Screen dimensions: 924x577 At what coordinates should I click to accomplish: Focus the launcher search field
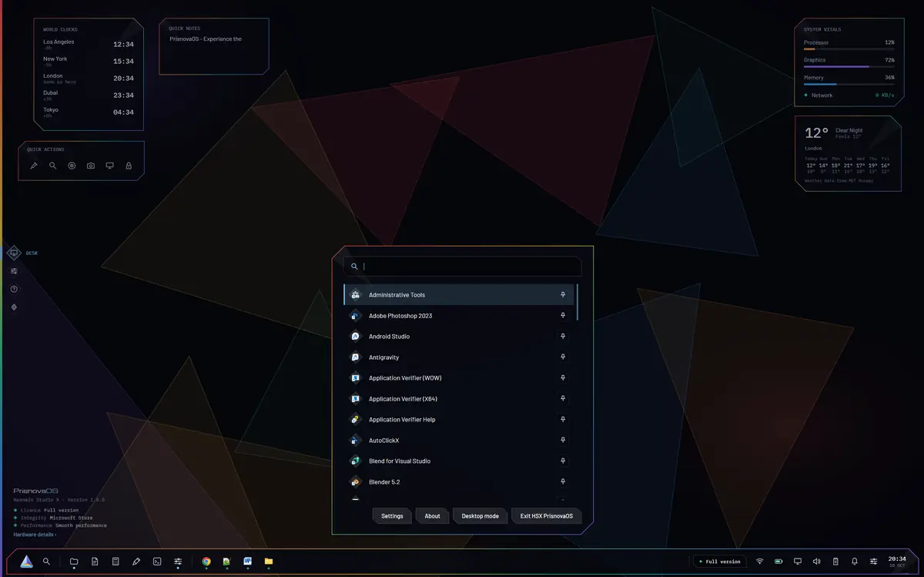coord(463,266)
